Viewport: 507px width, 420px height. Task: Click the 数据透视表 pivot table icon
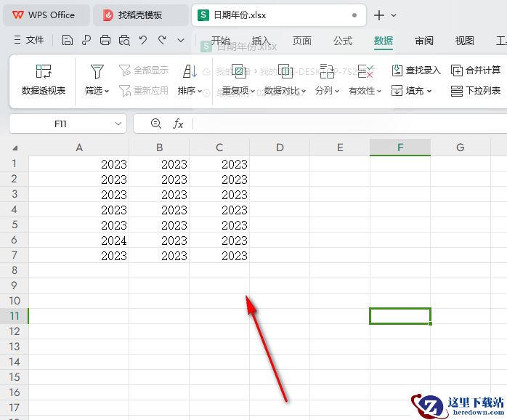[44, 71]
